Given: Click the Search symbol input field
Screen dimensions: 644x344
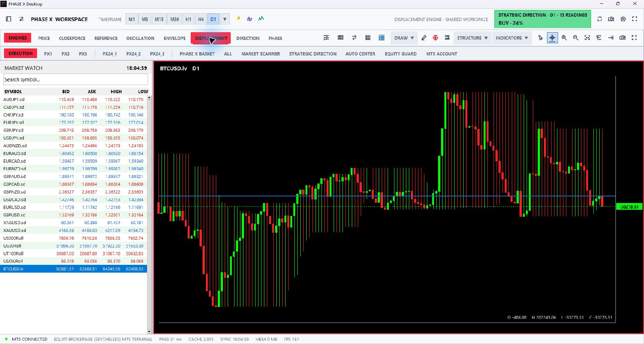Looking at the screenshot, I should (x=76, y=80).
